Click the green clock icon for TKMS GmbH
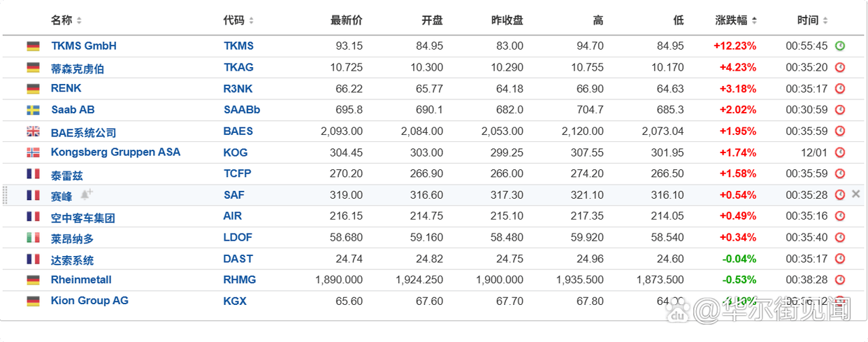 pyautogui.click(x=840, y=46)
